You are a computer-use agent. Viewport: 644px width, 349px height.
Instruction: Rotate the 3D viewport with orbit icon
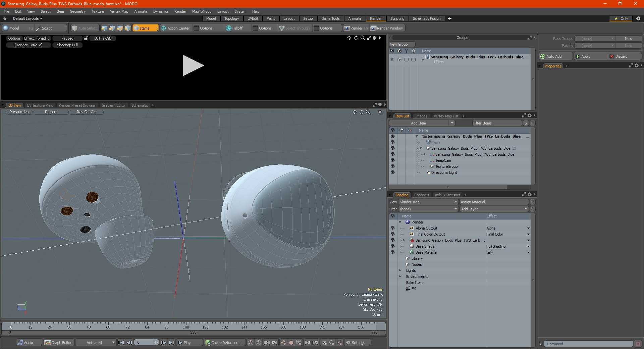(x=362, y=112)
